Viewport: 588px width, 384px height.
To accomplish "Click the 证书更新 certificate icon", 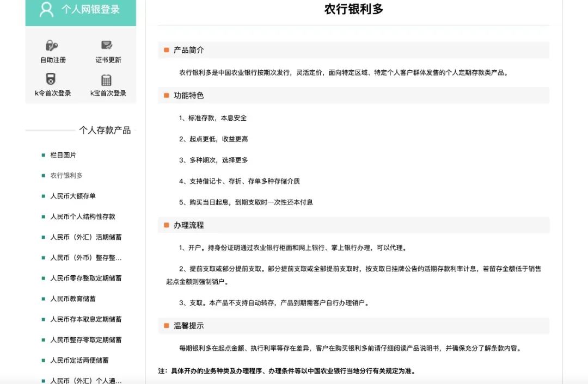I will click(107, 45).
